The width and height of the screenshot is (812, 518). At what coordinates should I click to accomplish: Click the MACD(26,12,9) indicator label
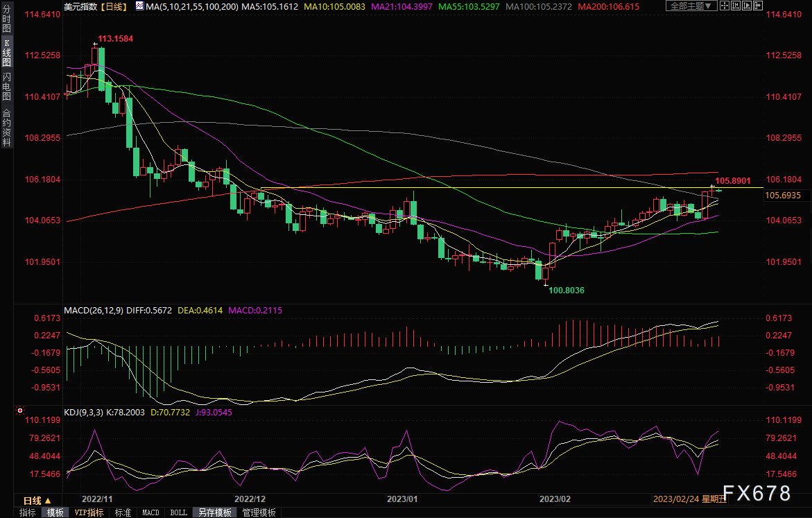tap(94, 310)
